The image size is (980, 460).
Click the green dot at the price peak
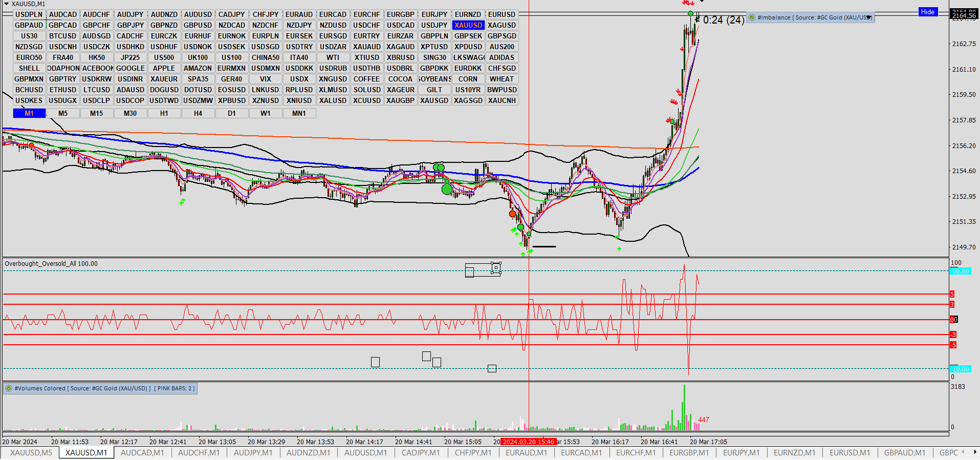click(x=691, y=13)
